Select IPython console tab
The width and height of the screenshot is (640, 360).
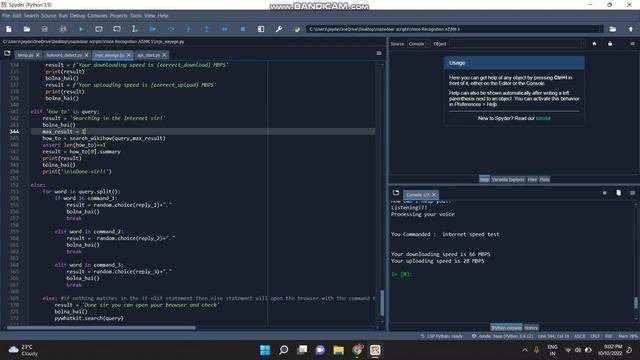tap(506, 328)
